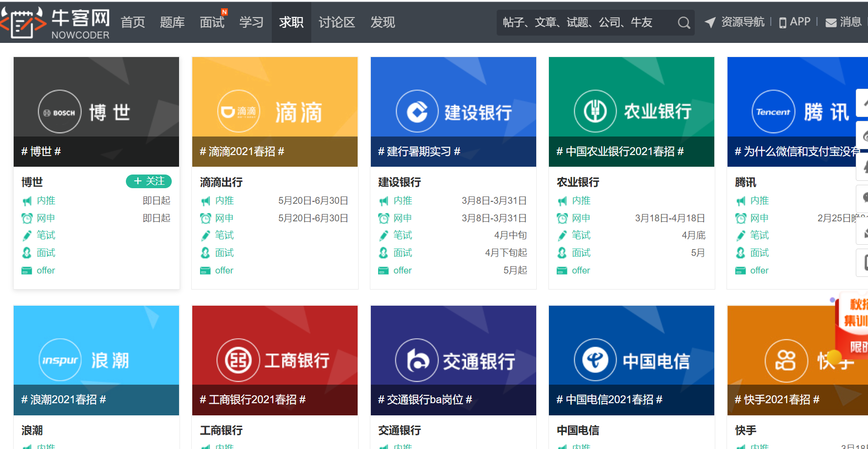The width and height of the screenshot is (868, 449).
Task: Click the APP phone icon
Action: click(x=783, y=22)
